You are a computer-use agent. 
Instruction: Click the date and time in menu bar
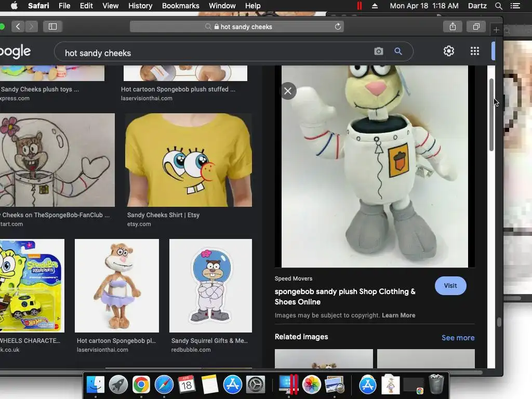(424, 6)
